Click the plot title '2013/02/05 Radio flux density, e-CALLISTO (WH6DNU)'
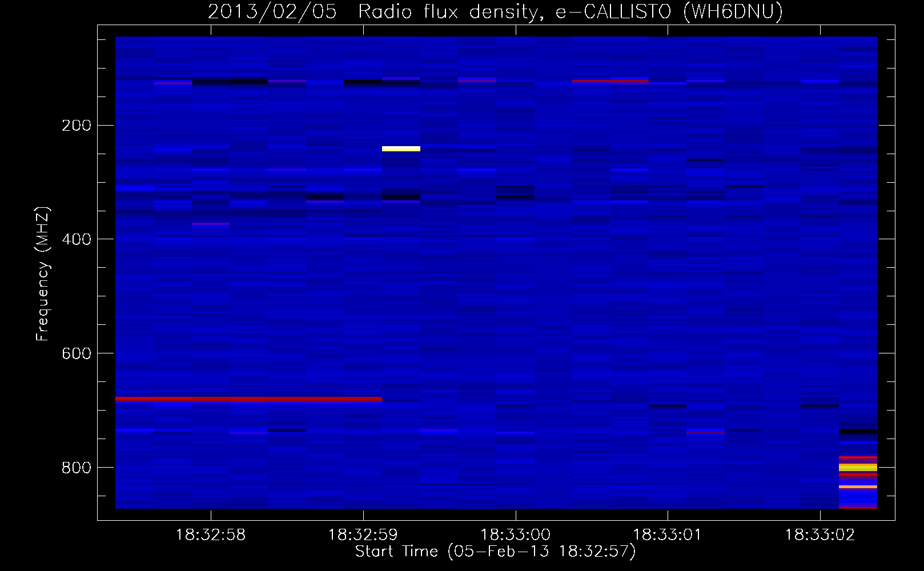Image resolution: width=924 pixels, height=571 pixels. pyautogui.click(x=495, y=11)
